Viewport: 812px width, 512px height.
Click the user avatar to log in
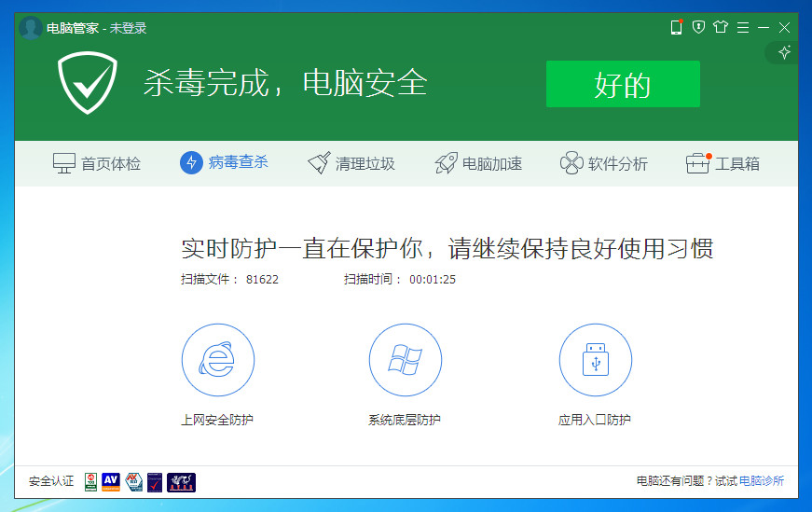(x=30, y=28)
